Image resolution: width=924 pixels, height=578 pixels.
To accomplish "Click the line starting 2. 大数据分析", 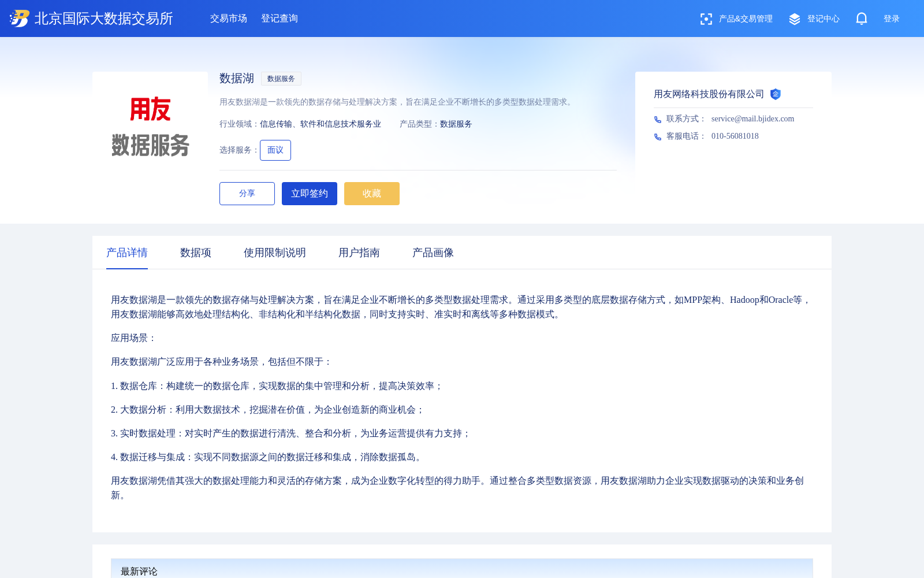I will tap(267, 410).
